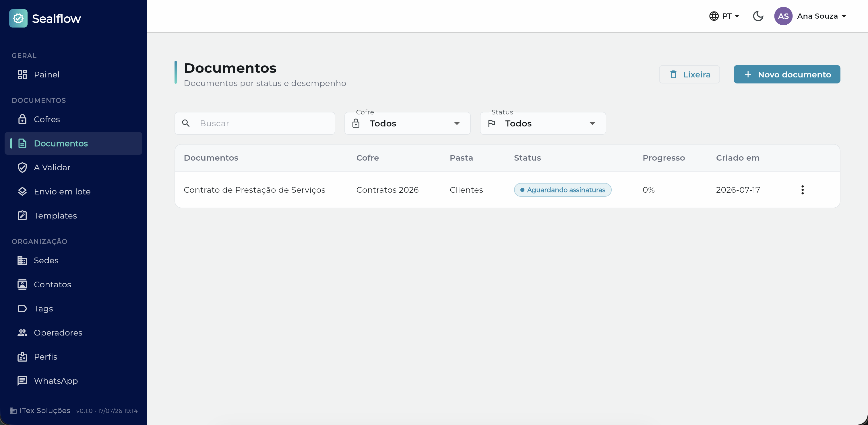Click the Aguardando assinaturas status badge
This screenshot has width=868, height=425.
pos(562,190)
